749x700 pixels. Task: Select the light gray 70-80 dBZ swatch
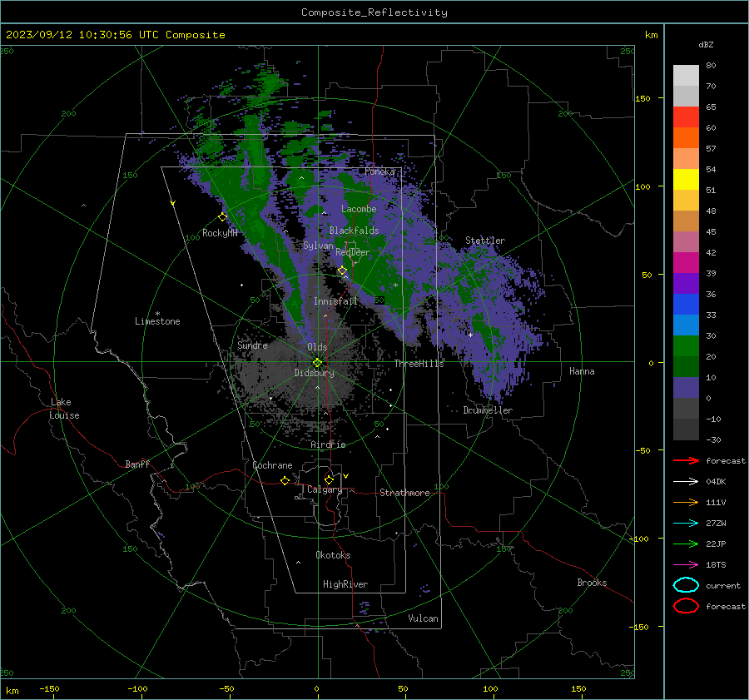[x=686, y=76]
